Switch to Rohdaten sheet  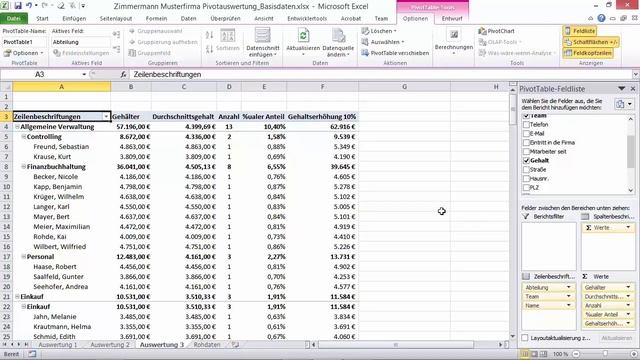(x=207, y=344)
